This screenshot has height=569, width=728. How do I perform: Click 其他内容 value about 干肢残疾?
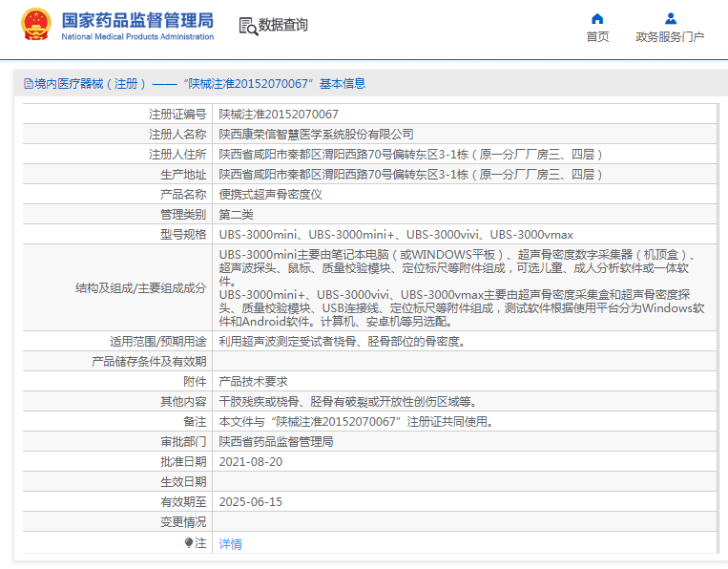347,401
